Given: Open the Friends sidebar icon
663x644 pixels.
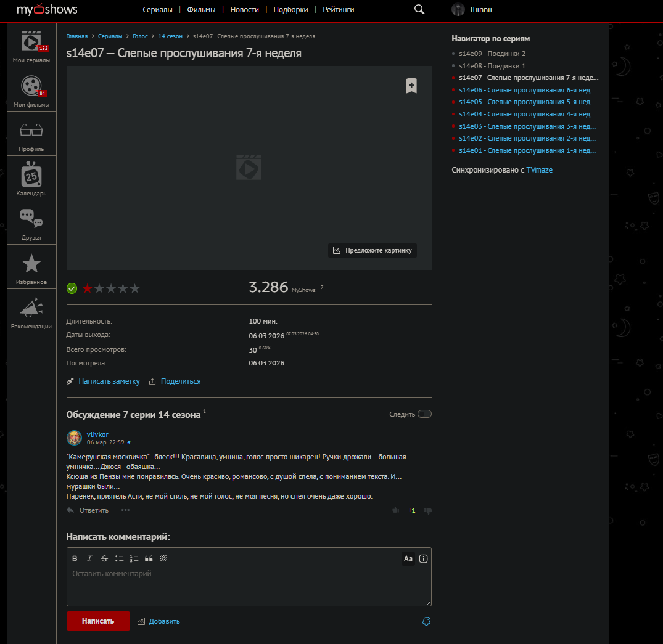Looking at the screenshot, I should point(31,220).
